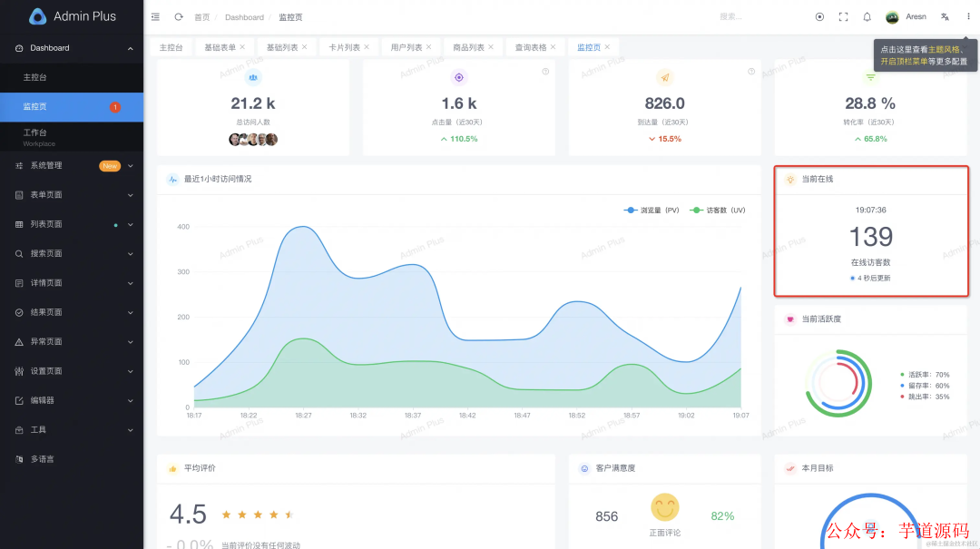This screenshot has height=549, width=980.
Task: Click the help icon on 到达量 card
Action: pos(751,72)
